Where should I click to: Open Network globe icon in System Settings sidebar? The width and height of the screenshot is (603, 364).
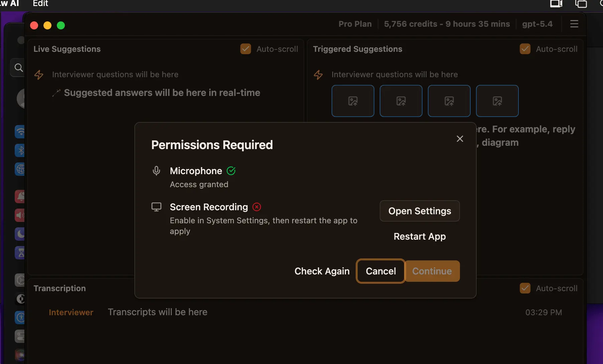[20, 169]
